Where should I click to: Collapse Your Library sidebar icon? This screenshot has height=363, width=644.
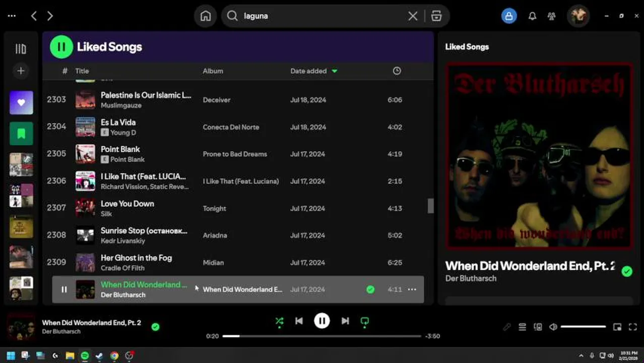click(21, 49)
